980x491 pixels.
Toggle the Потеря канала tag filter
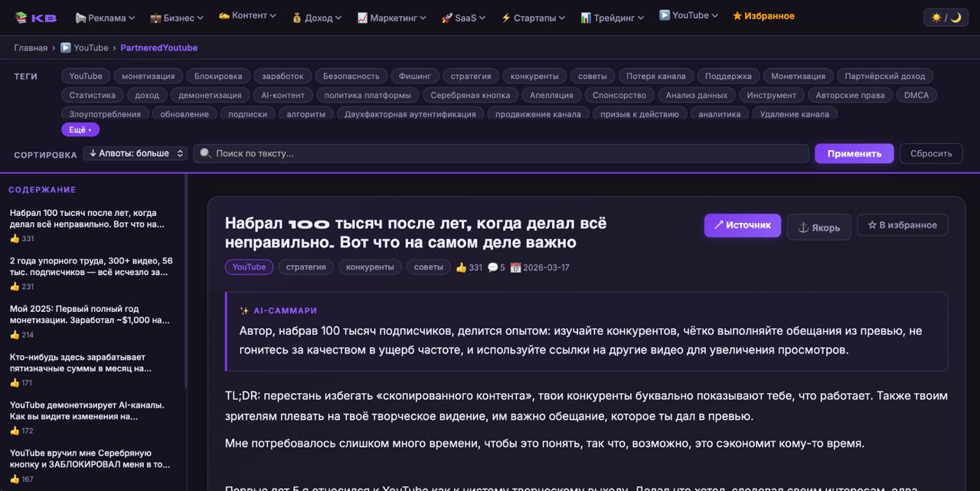656,76
